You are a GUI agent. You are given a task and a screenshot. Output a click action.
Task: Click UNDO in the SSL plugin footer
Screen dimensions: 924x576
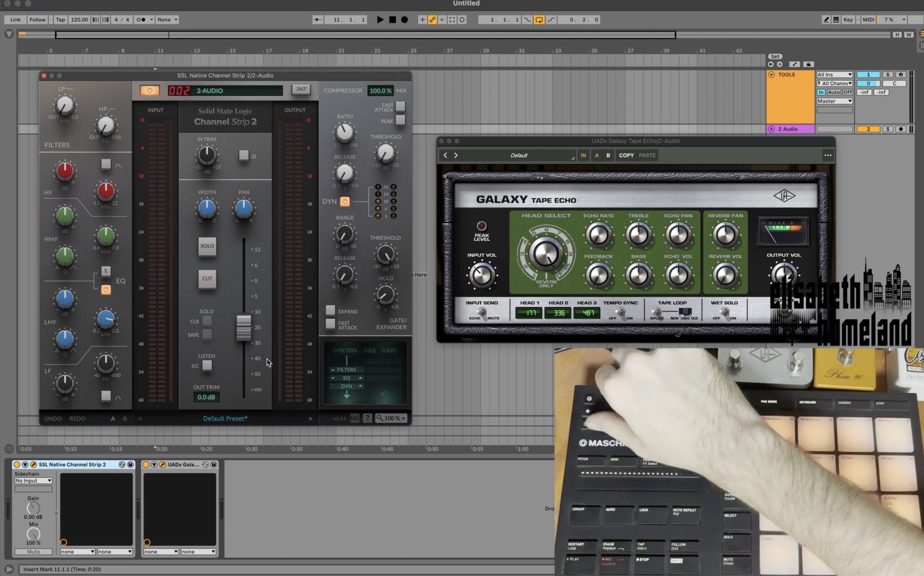53,418
